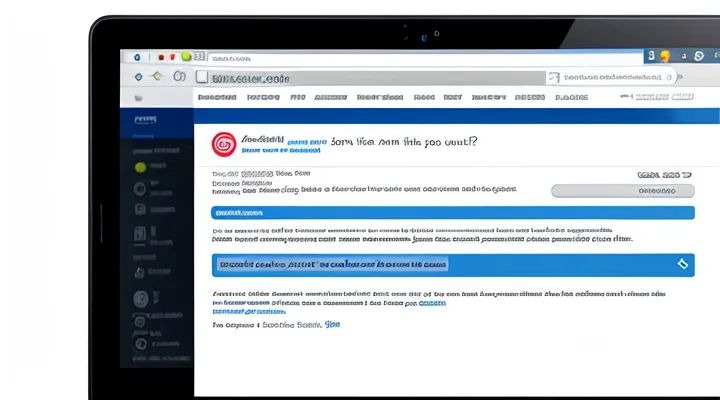Screen dimensions: 720x400
Task: Select the last item in the navigation menu
Action: [571, 98]
